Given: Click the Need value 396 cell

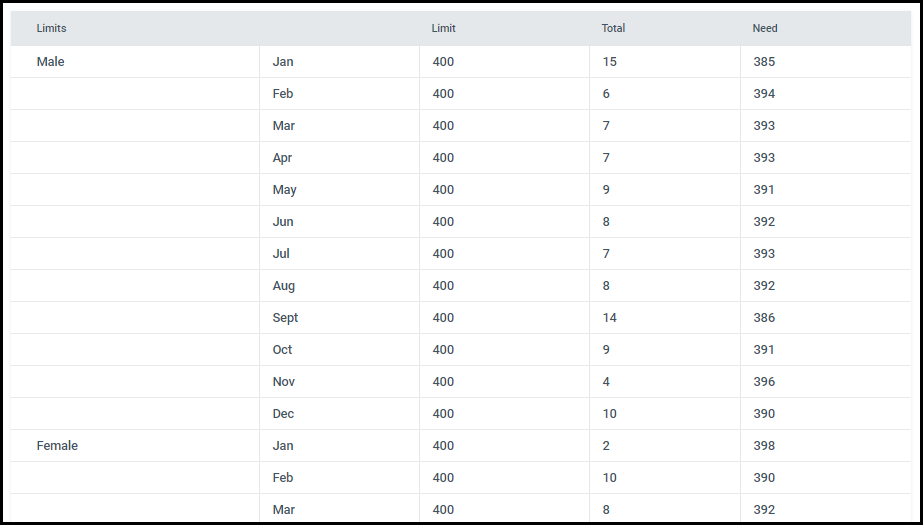Looking at the screenshot, I should tap(826, 382).
